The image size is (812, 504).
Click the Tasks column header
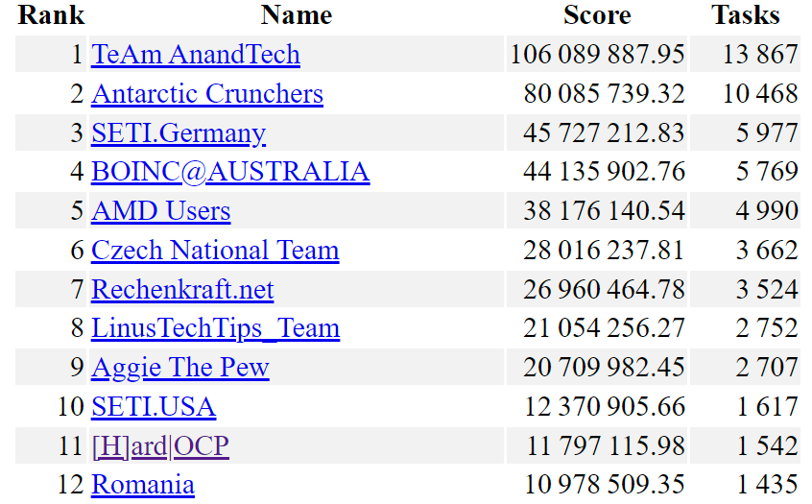click(745, 15)
